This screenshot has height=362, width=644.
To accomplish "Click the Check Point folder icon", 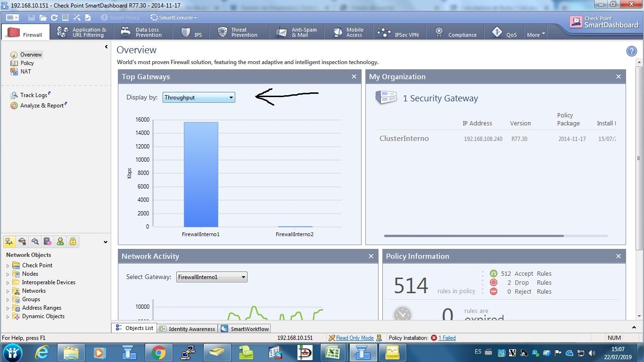I will point(16,265).
